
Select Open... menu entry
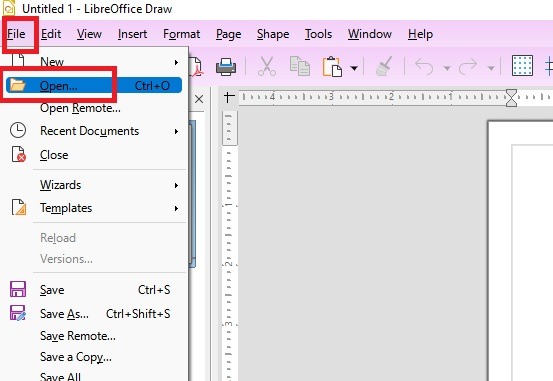pos(94,85)
